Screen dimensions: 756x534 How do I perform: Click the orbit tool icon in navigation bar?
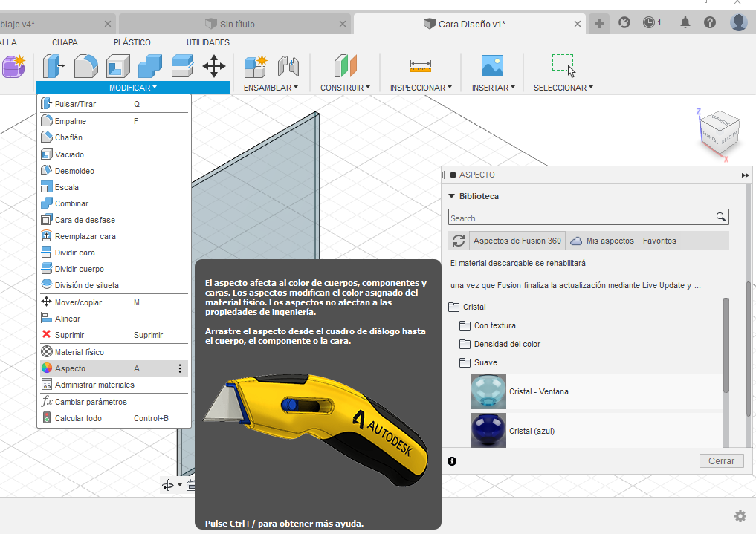coord(168,486)
